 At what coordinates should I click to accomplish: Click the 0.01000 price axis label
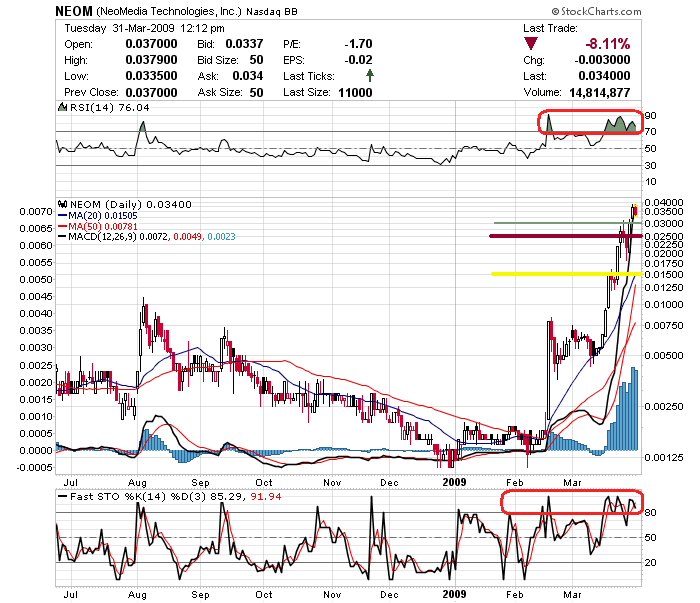click(664, 304)
